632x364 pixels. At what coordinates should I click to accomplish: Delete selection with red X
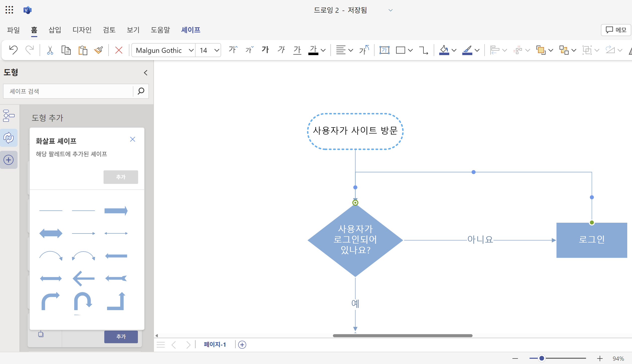[119, 50]
